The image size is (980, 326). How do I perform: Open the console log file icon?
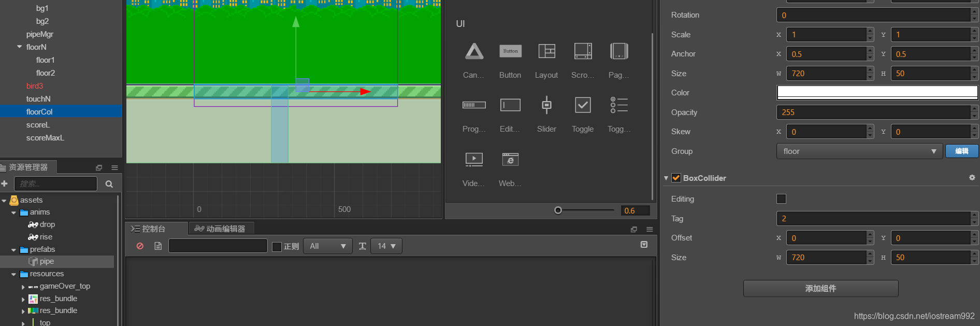point(158,246)
